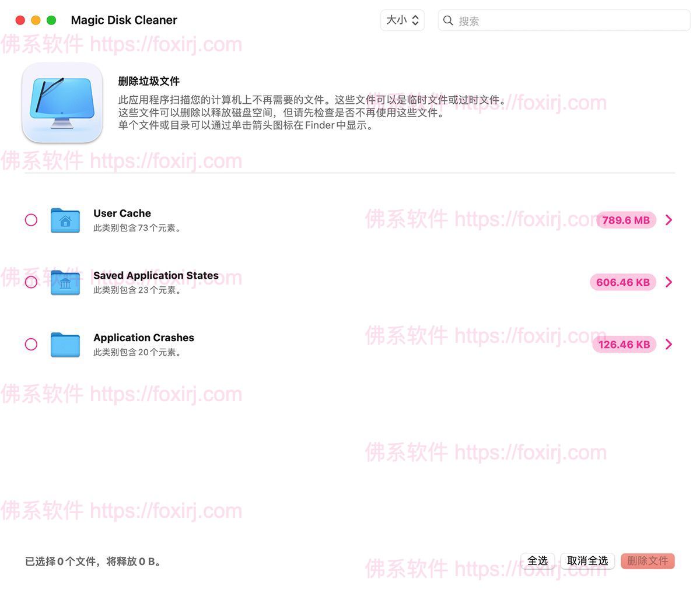Expand Saved Application States via its chevron
Image resolution: width=700 pixels, height=600 pixels.
point(670,282)
